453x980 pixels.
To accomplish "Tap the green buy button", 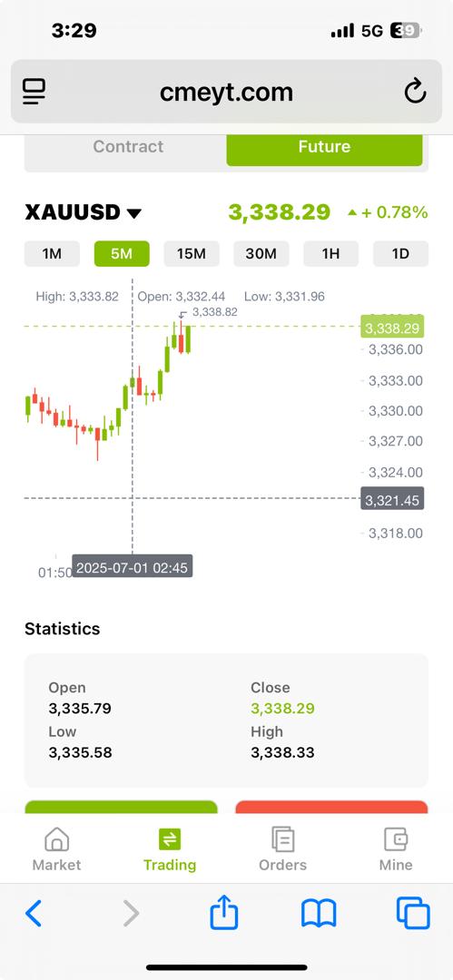I will [x=122, y=807].
